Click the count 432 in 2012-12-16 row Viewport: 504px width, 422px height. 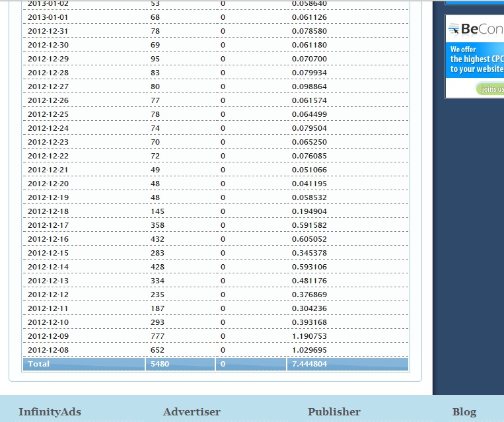[157, 239]
